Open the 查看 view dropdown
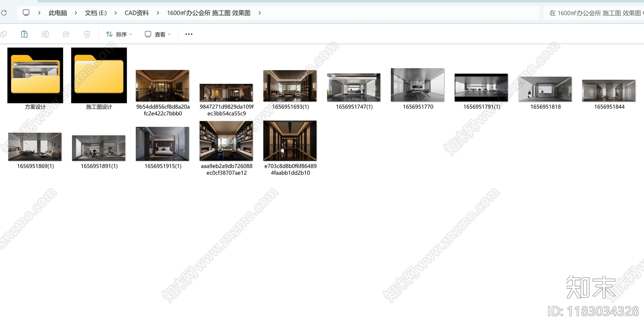This screenshot has height=327, width=644. [x=158, y=34]
